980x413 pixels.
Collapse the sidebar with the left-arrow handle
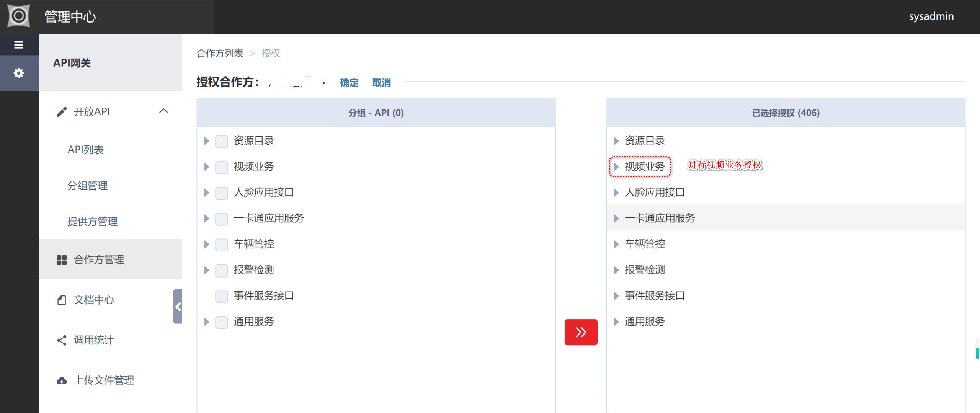tap(178, 307)
